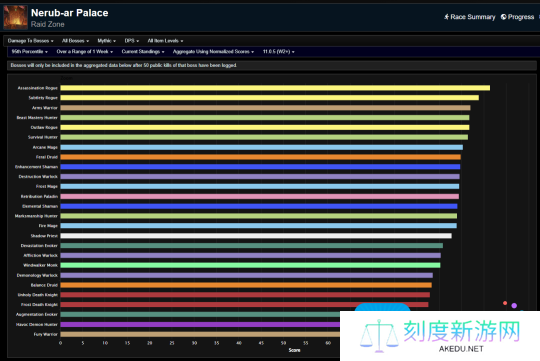The height and width of the screenshot is (361, 540).
Task: Click the Enhancement Shaman label
Action: click(36, 167)
